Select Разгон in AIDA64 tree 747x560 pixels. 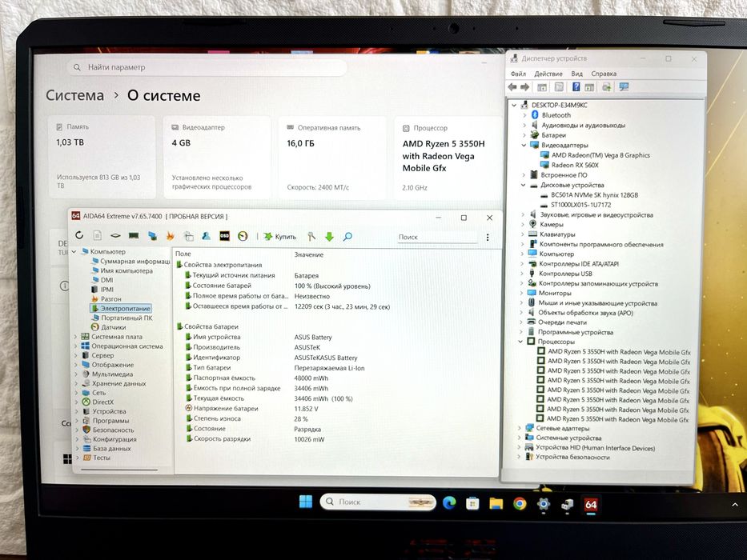[x=106, y=298]
